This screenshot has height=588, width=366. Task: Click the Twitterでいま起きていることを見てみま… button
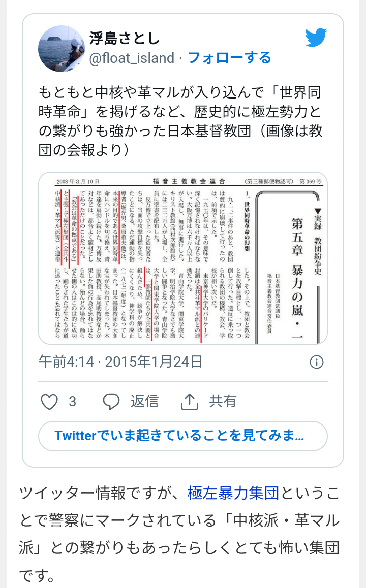pyautogui.click(x=183, y=436)
